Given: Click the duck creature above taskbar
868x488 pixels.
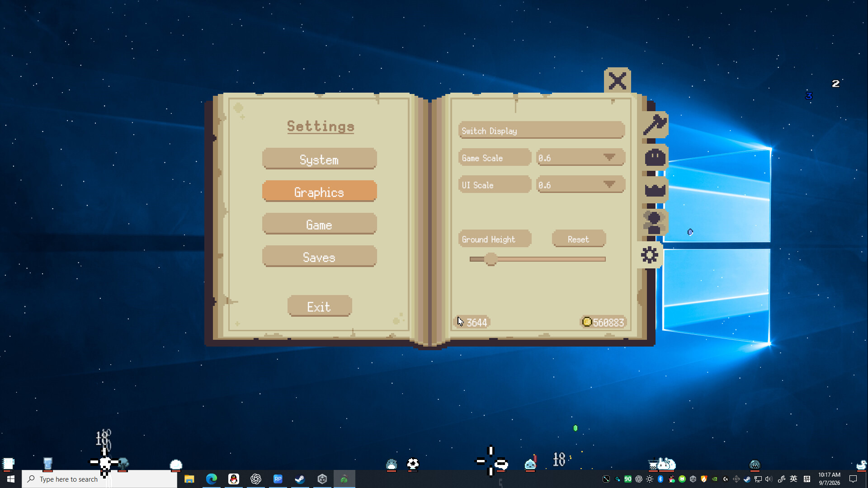Looking at the screenshot, I should [862, 465].
